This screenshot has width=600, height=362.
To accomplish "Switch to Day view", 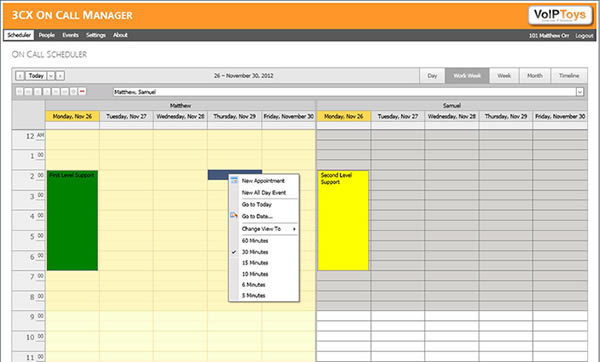I will coord(432,76).
